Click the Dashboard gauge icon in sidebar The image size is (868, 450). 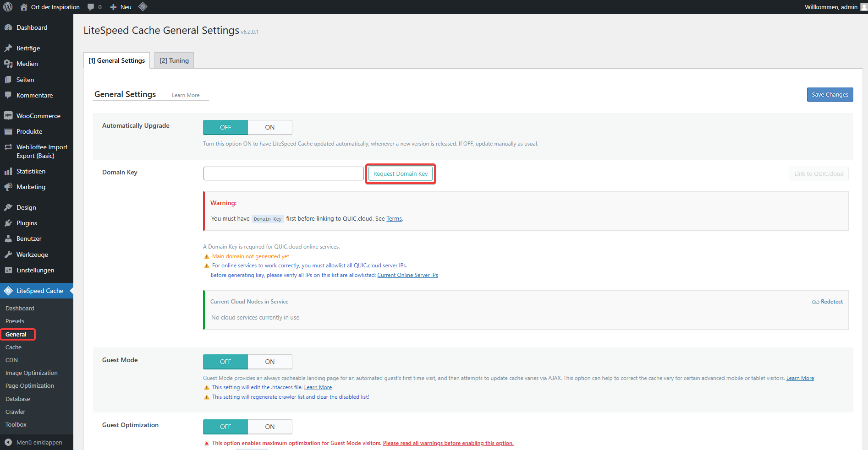pos(8,27)
